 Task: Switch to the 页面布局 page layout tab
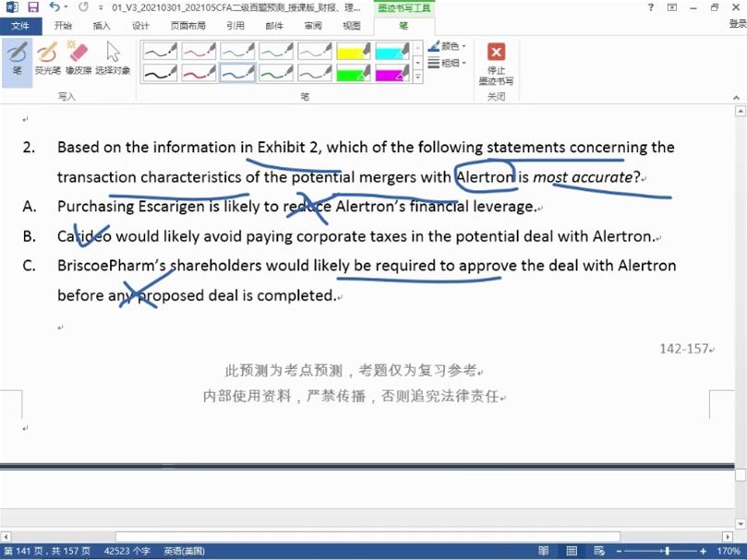pos(187,26)
